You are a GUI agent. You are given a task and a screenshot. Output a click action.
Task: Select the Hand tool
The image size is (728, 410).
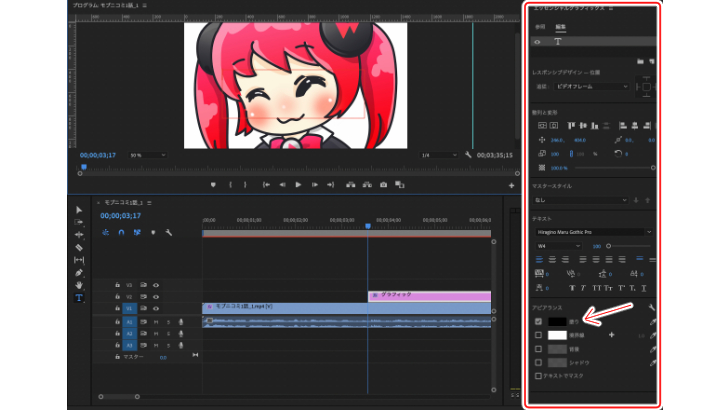79,285
